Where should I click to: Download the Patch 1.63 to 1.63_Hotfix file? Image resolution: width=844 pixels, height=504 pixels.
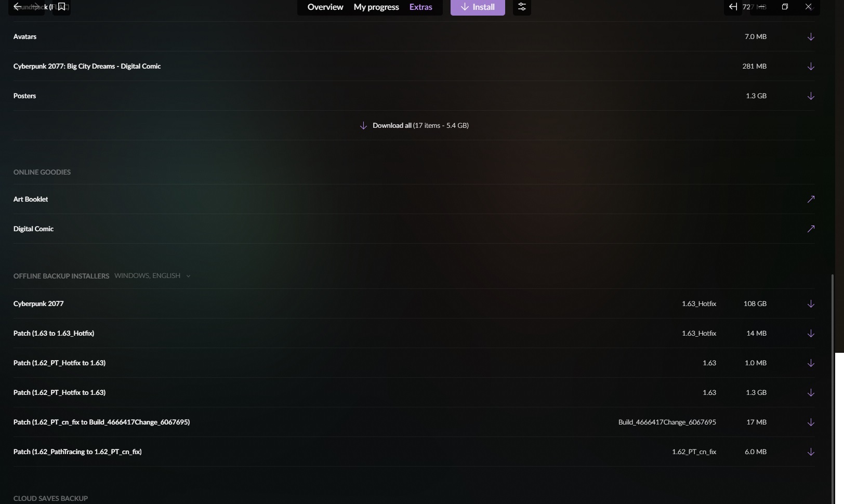pyautogui.click(x=811, y=334)
